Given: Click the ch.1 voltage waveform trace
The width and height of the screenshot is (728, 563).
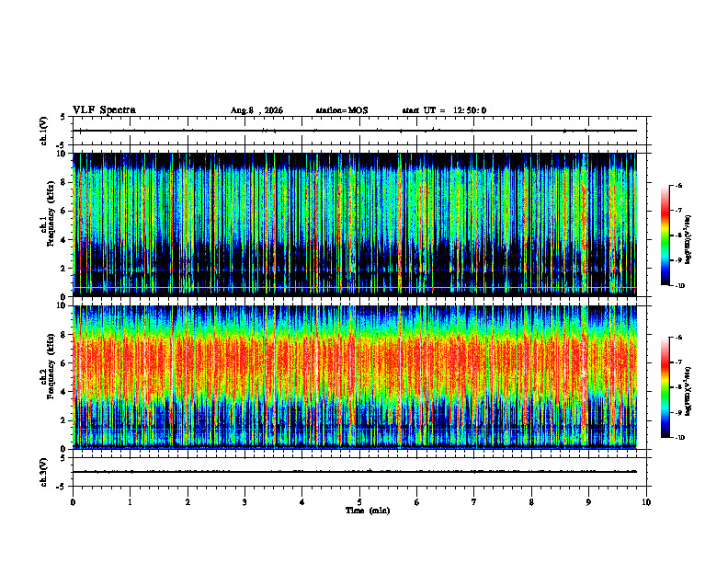Looking at the screenshot, I should point(355,131).
